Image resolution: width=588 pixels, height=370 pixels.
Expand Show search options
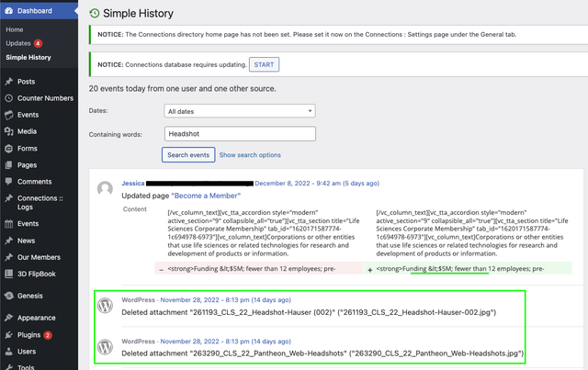coord(250,155)
